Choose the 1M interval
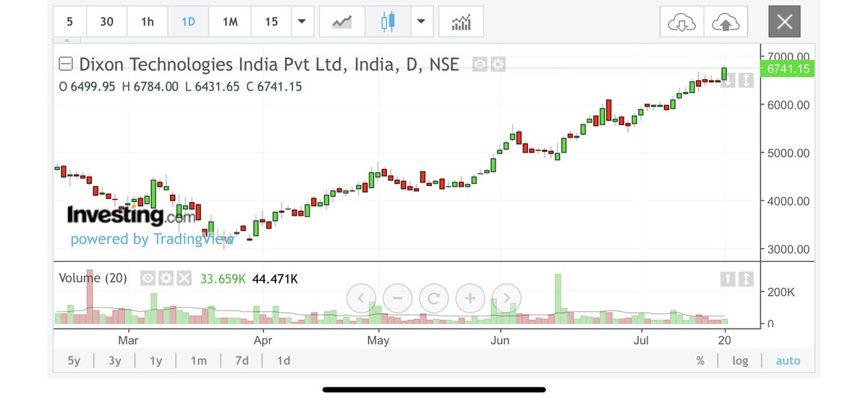Viewport: 868px width, 401px height. tap(230, 22)
